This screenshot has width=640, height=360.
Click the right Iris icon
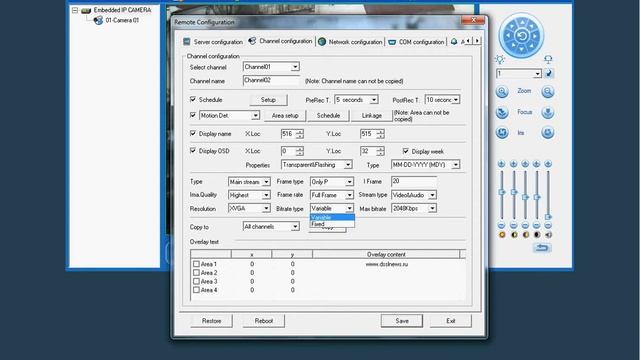[547, 133]
